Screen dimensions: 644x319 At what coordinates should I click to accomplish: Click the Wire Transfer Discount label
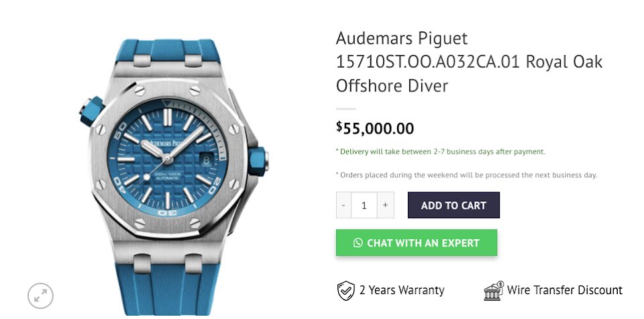(565, 290)
